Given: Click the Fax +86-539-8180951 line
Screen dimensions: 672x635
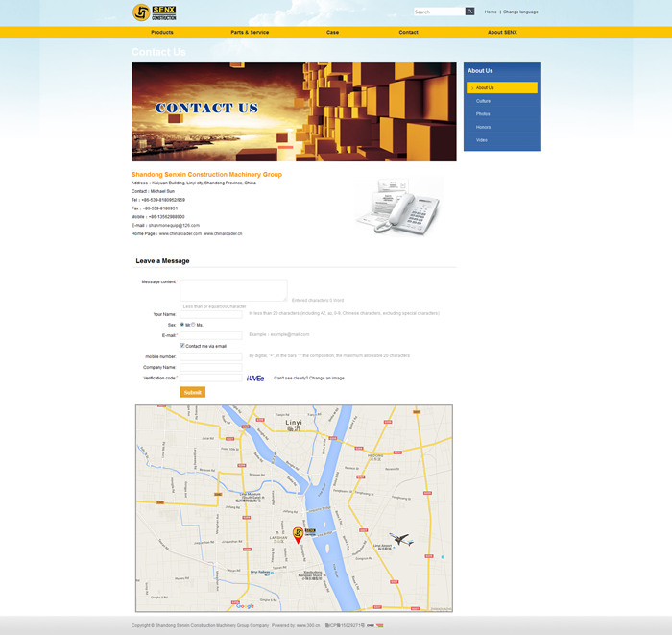Looking at the screenshot, I should point(155,208).
